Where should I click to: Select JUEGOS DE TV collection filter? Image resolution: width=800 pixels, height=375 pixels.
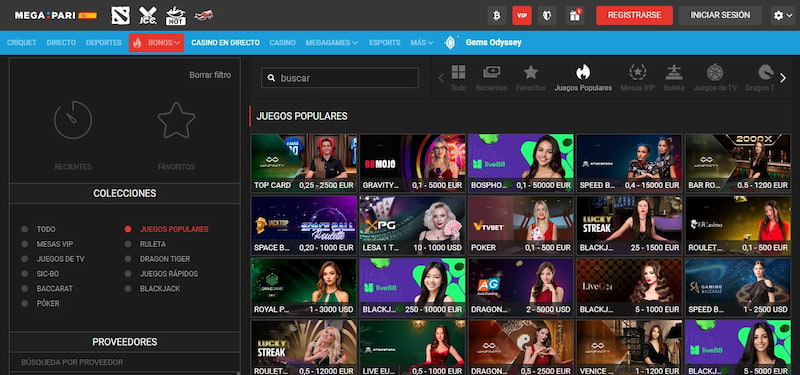[x=60, y=259]
